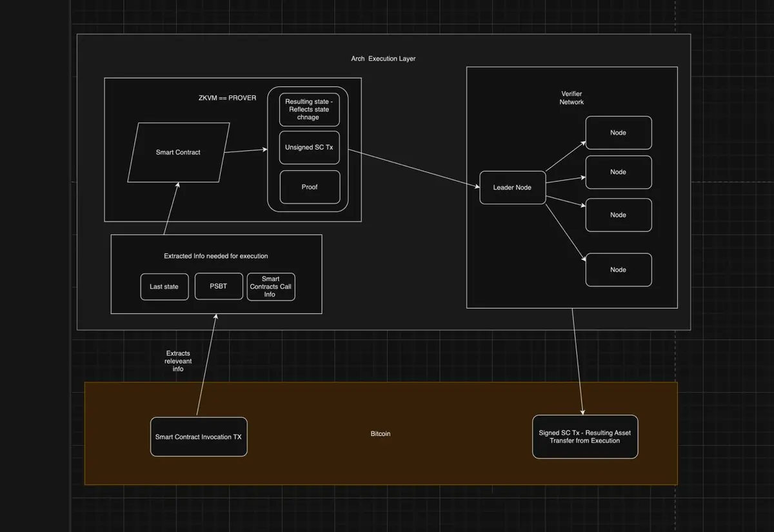Select the PSBT box
Viewport: 774px width, 532px height.
218,286
